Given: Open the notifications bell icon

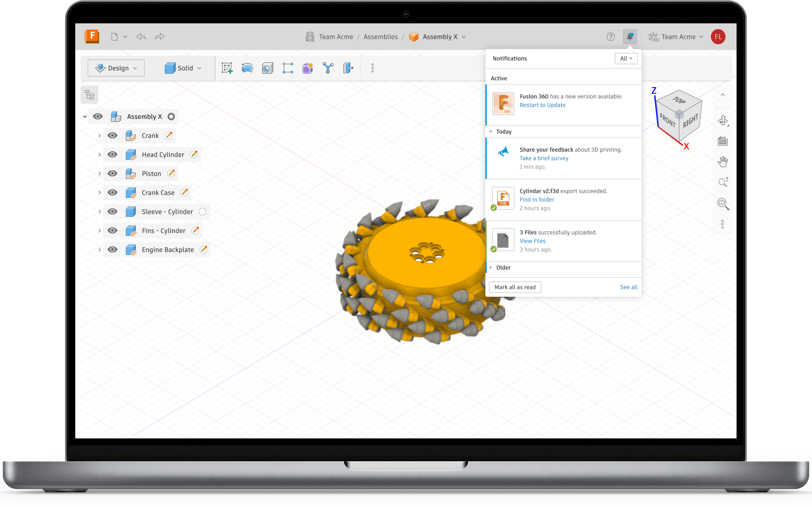Looking at the screenshot, I should click(x=630, y=37).
